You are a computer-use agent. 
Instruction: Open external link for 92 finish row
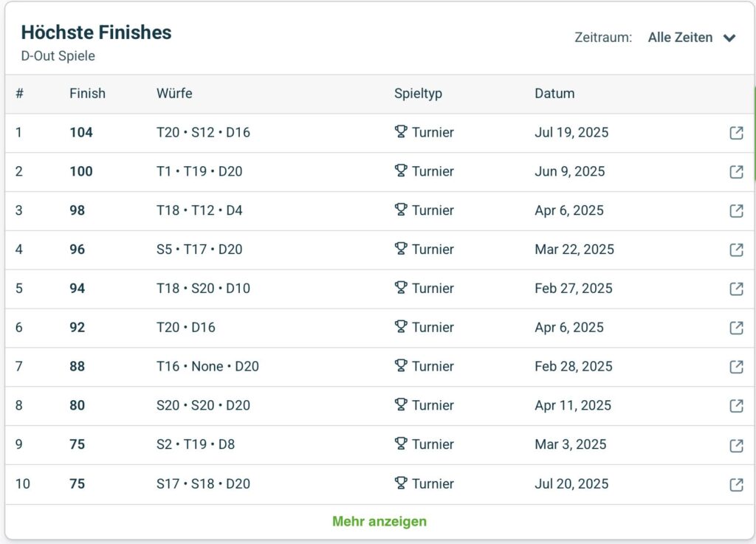pyautogui.click(x=736, y=328)
